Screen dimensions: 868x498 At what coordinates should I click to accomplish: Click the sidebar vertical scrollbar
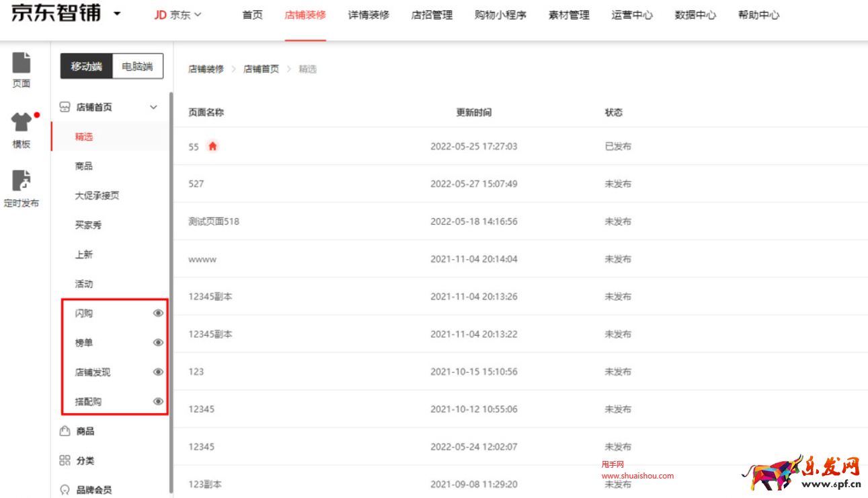[171, 293]
